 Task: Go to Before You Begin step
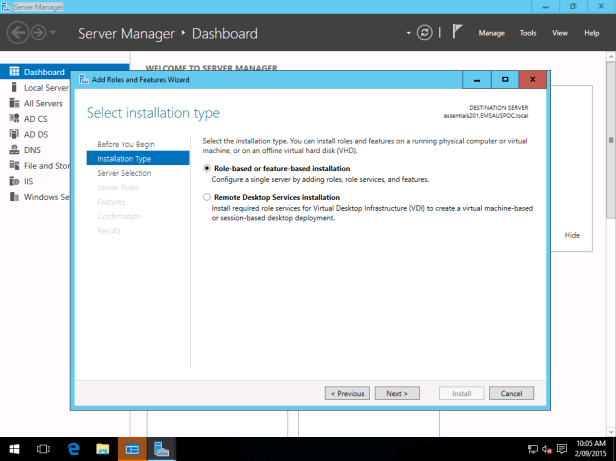pyautogui.click(x=126, y=144)
